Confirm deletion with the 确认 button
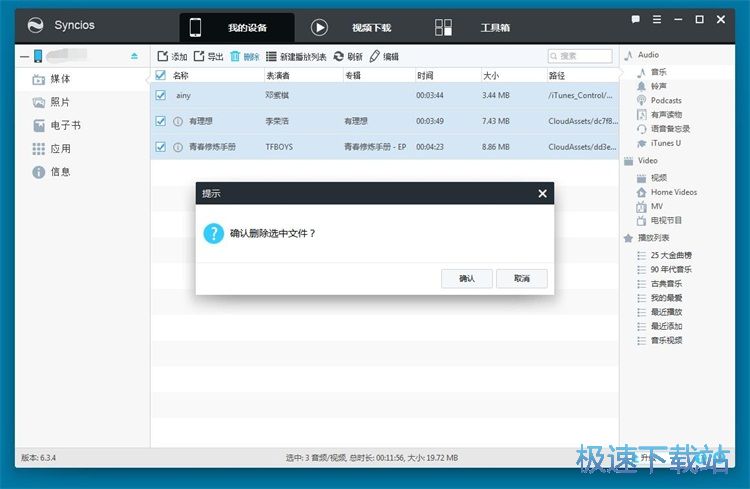 [x=467, y=278]
